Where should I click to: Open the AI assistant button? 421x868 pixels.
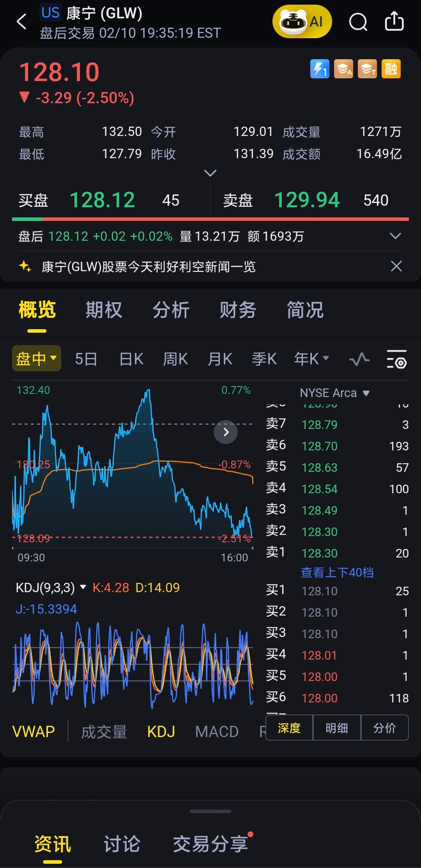coord(302,21)
